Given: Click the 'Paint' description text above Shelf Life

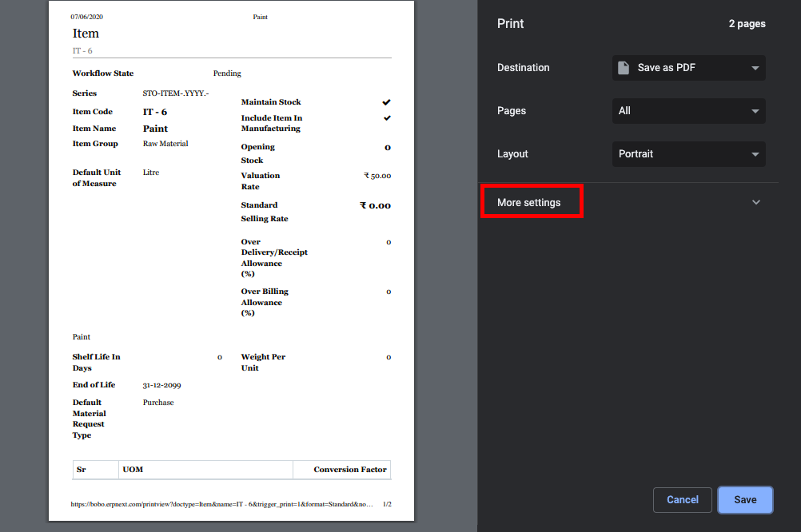Looking at the screenshot, I should coord(82,337).
